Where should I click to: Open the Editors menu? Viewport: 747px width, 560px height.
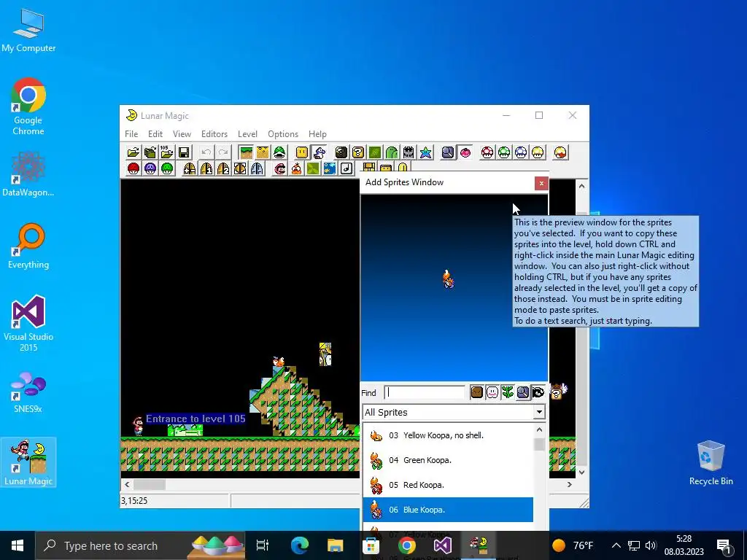tap(214, 134)
